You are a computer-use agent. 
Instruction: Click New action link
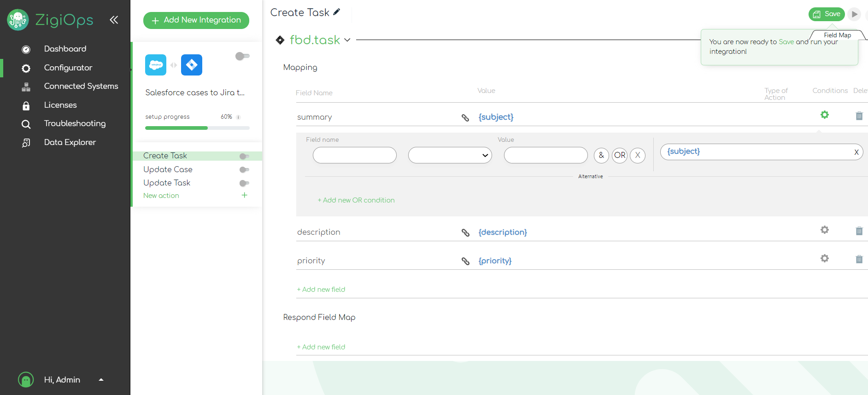(x=161, y=196)
